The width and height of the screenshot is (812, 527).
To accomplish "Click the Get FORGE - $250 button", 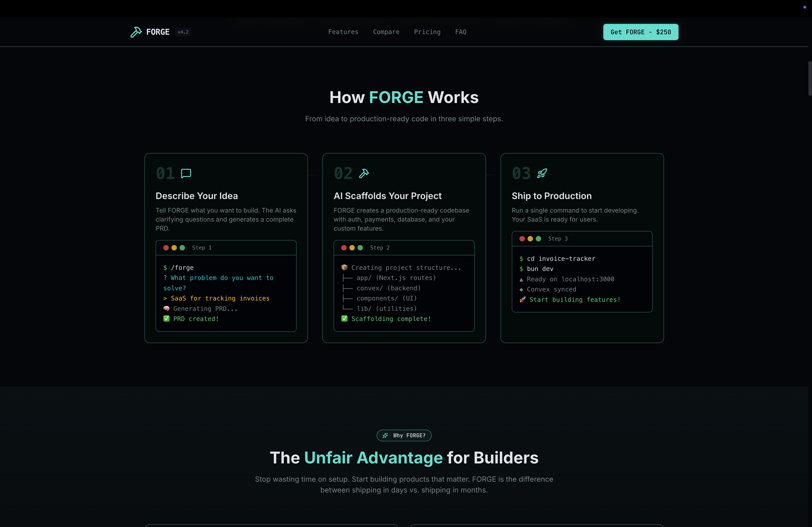I will [x=640, y=32].
